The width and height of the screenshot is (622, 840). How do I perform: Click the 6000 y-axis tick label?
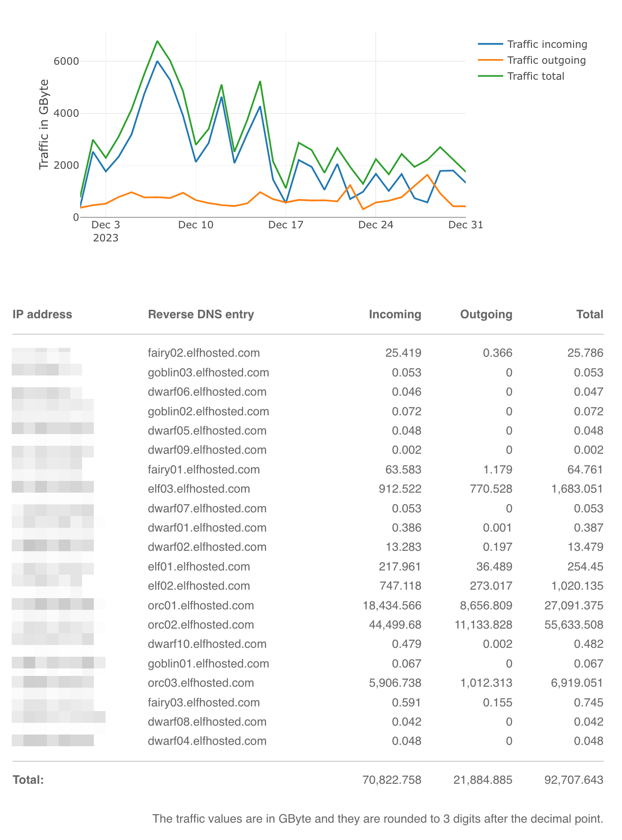click(x=67, y=61)
